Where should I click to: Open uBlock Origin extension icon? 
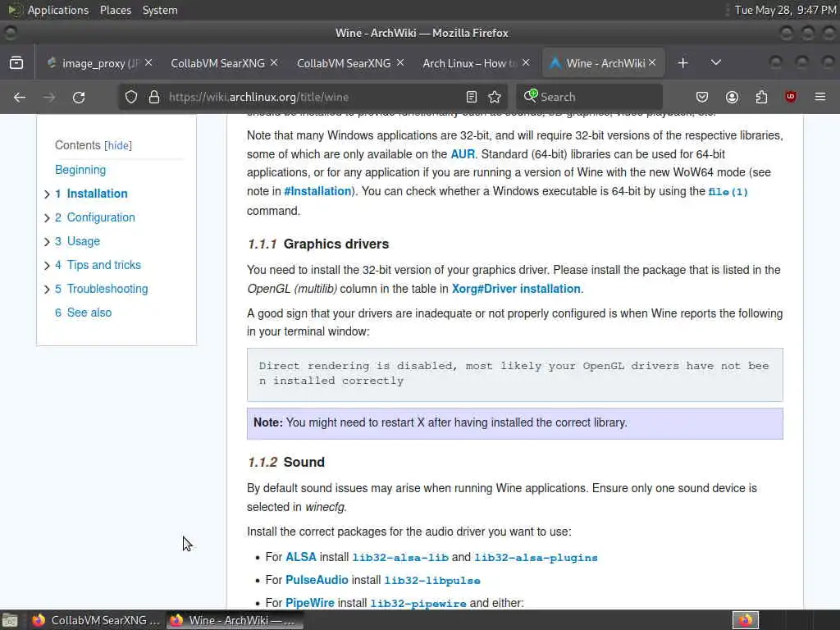click(791, 97)
